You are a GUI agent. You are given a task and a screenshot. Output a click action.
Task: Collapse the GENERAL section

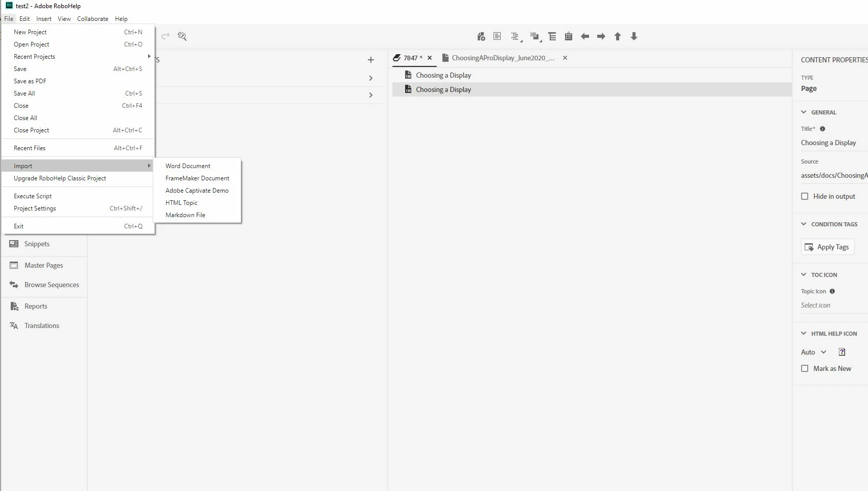804,112
